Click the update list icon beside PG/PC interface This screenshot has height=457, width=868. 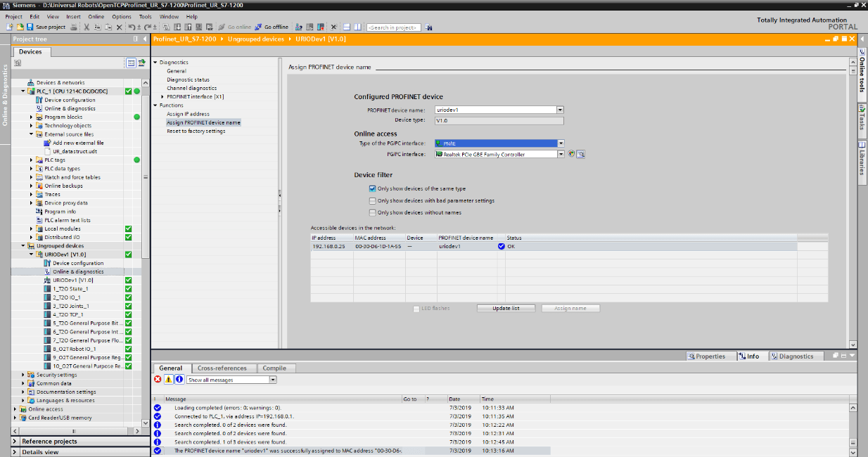571,154
